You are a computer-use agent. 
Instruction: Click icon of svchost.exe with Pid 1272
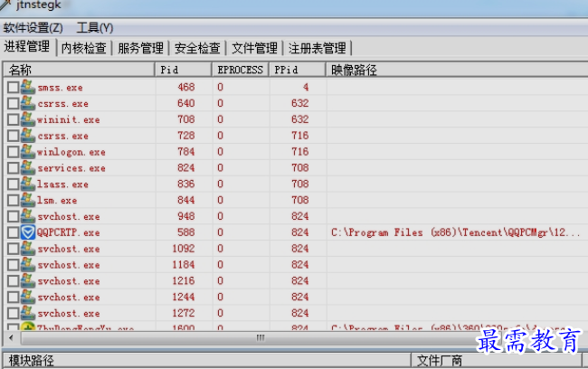tap(28, 313)
